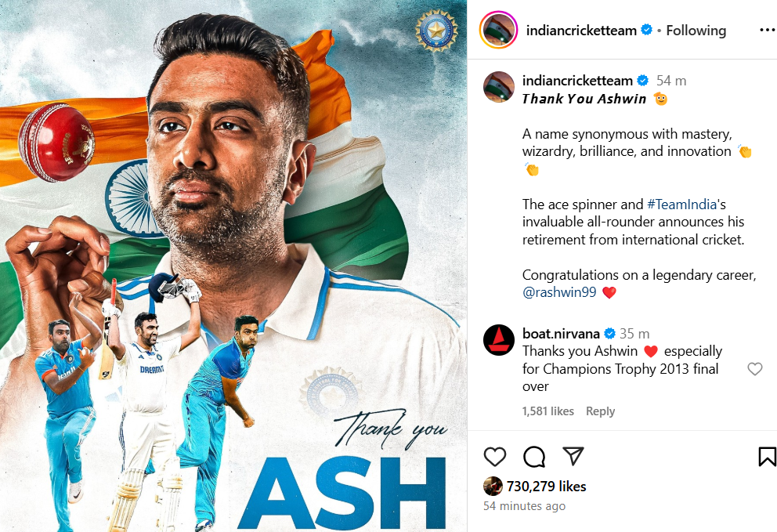Open comments via the speech bubble icon
The height and width of the screenshot is (532, 777).
534,457
